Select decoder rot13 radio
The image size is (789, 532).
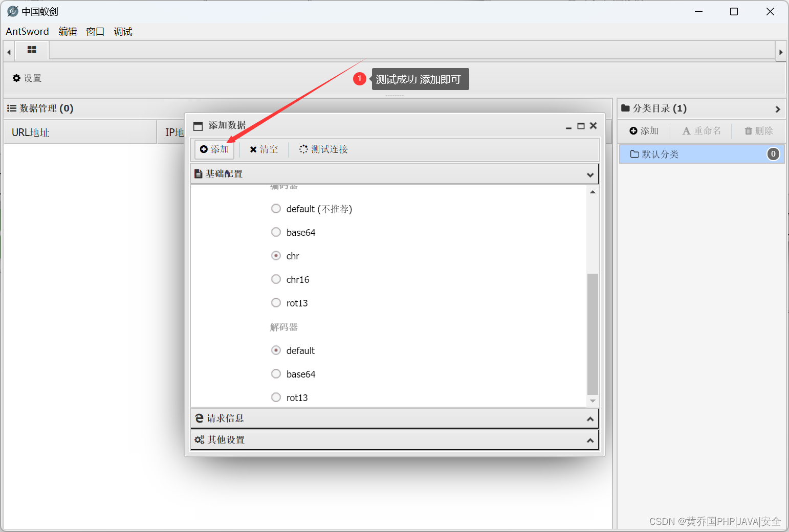(x=276, y=397)
